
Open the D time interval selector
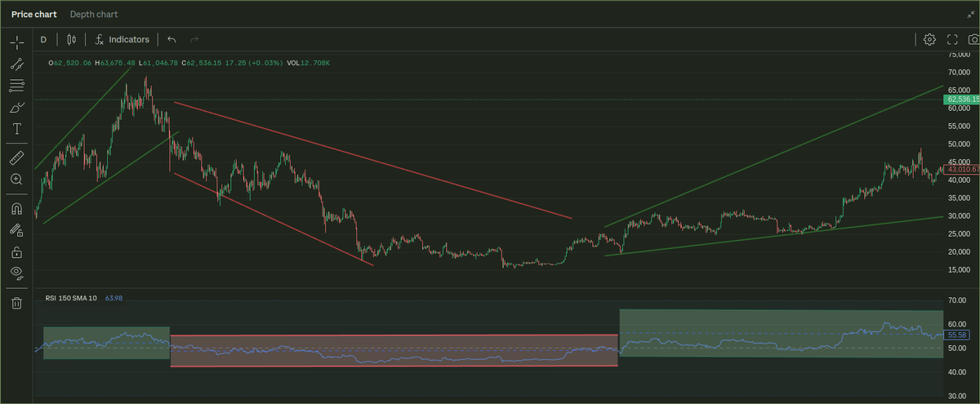[43, 39]
